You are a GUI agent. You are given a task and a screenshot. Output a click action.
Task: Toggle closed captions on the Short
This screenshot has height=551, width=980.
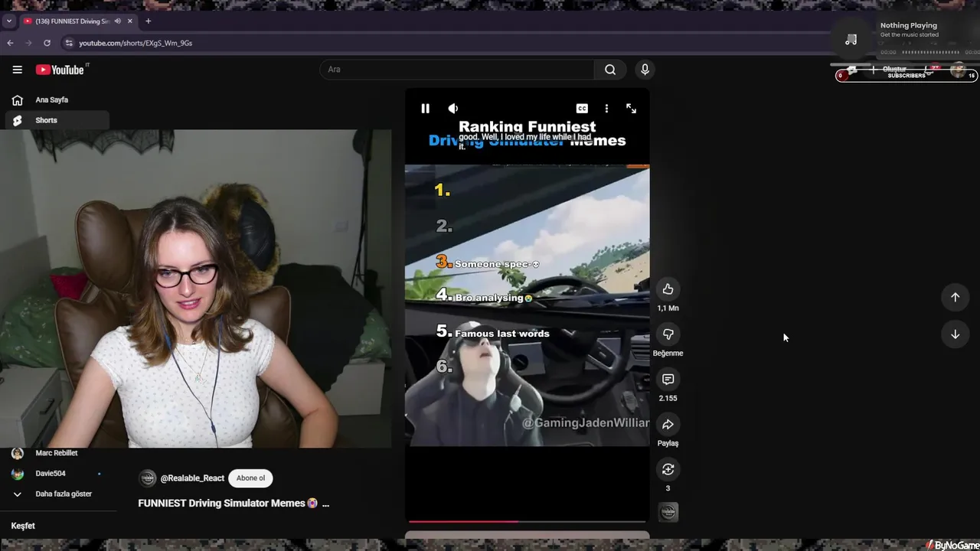(582, 109)
